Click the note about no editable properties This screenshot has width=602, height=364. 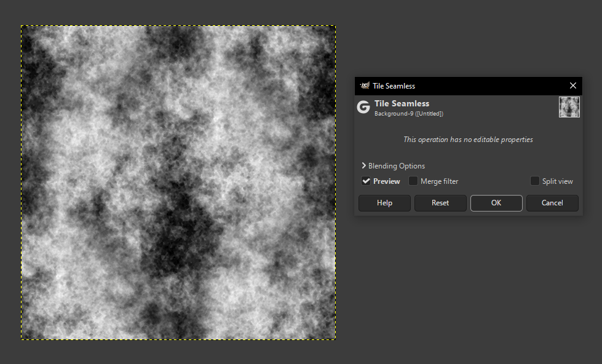pos(467,140)
